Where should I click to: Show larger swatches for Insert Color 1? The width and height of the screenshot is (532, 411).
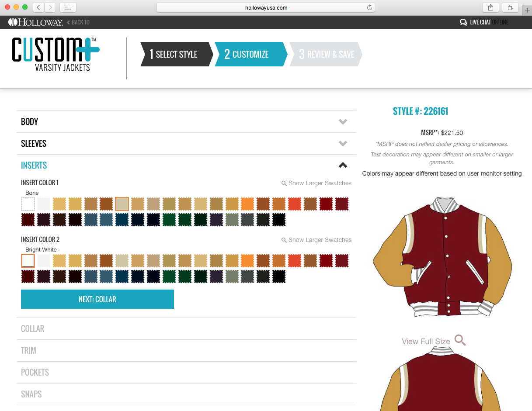[x=316, y=183]
